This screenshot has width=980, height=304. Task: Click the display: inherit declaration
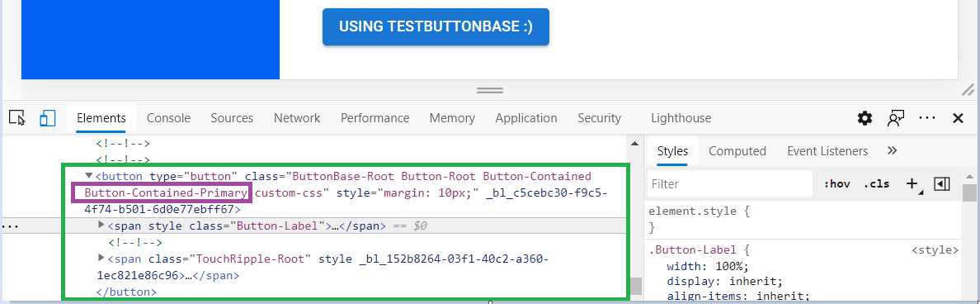pos(724,281)
